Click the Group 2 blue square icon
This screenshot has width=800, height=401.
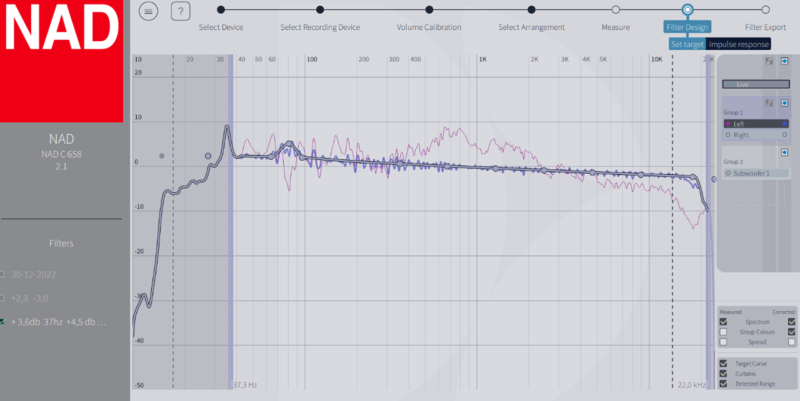point(785,153)
